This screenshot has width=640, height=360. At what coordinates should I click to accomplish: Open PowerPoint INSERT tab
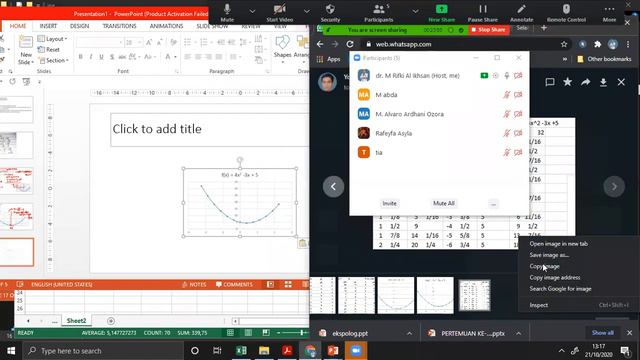point(48,26)
